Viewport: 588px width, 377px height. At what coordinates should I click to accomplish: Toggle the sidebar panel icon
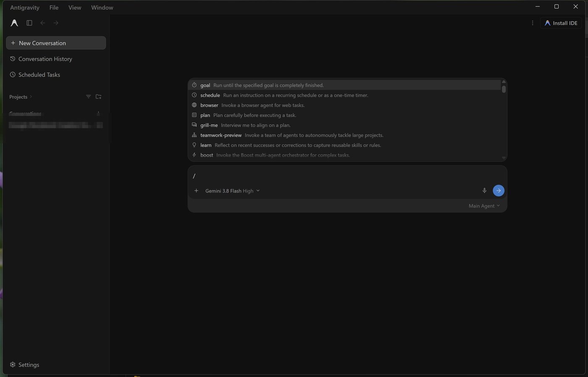coord(29,23)
